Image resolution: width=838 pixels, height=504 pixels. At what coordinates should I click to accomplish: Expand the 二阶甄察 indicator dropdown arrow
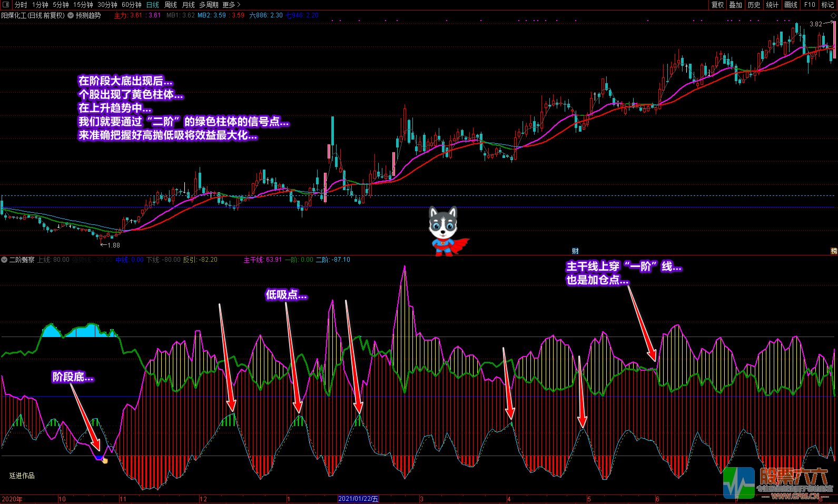point(5,260)
